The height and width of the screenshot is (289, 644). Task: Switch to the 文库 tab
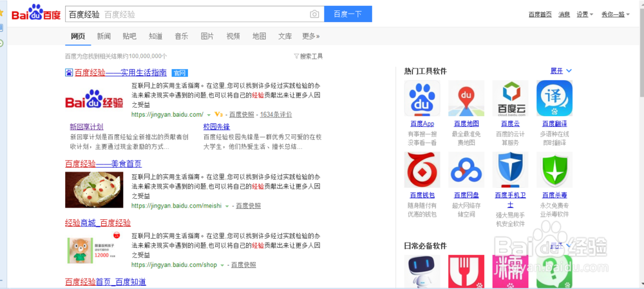[285, 36]
